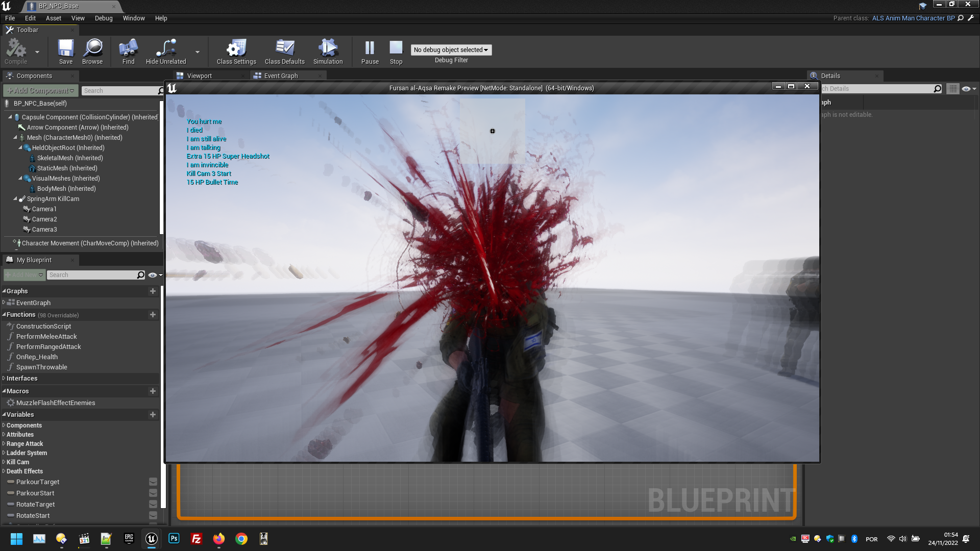Viewport: 980px width, 551px height.
Task: Open the Window menu
Action: click(x=134, y=18)
